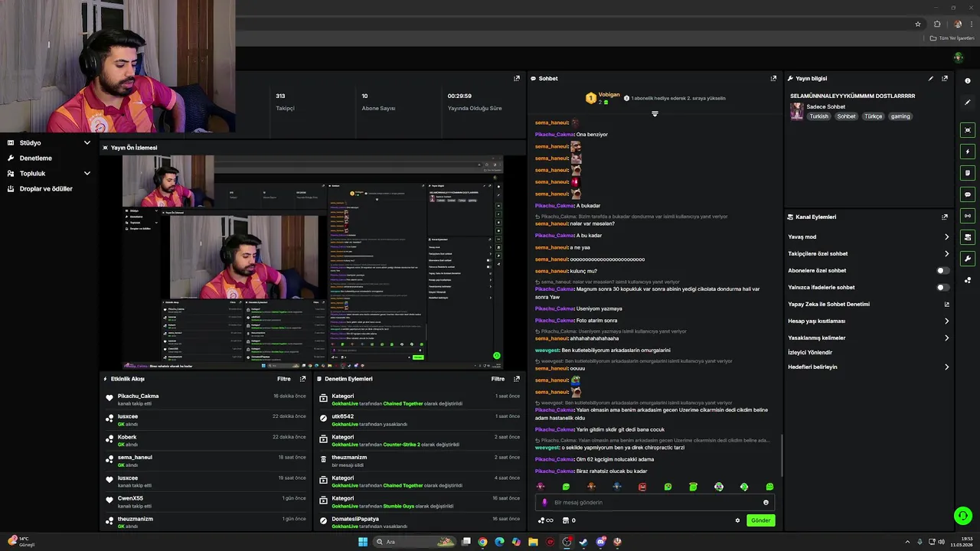Click CwenX55 in Etkinlik Akışı list

tap(130, 498)
